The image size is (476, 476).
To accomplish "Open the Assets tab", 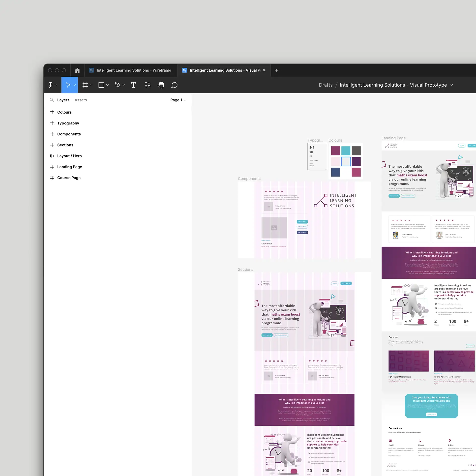I will tap(81, 100).
